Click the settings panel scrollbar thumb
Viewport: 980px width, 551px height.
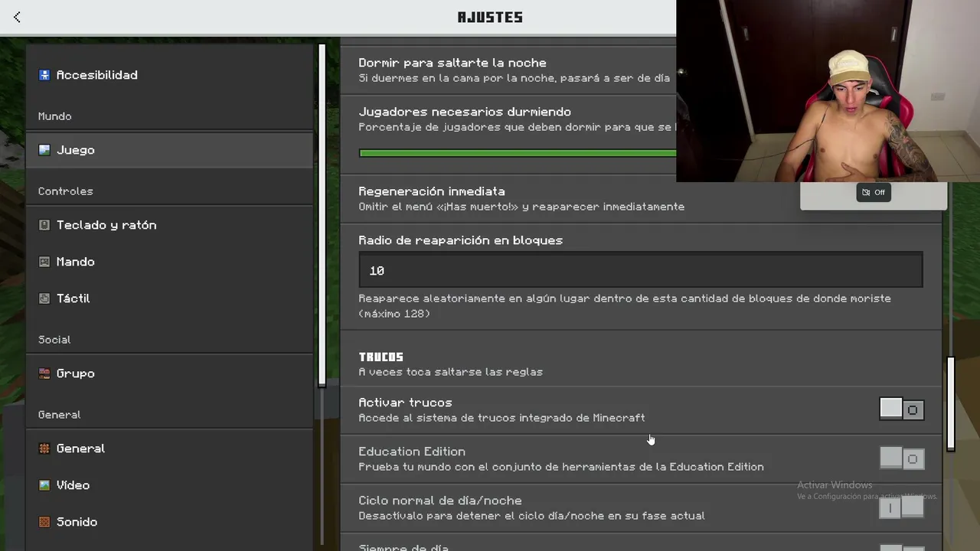[x=951, y=403]
